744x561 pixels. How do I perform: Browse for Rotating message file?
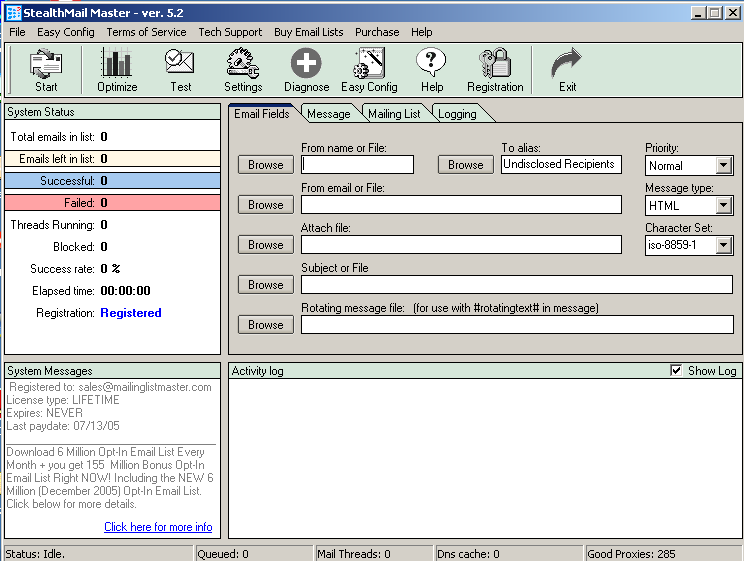click(x=266, y=325)
